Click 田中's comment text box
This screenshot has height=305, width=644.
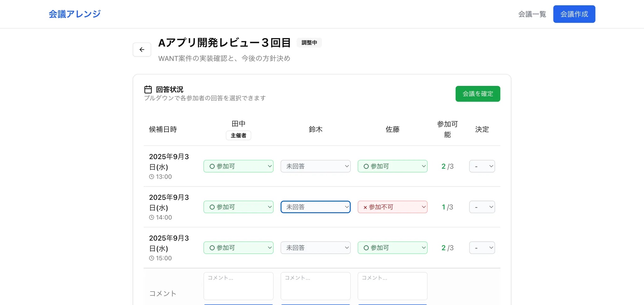click(x=238, y=286)
